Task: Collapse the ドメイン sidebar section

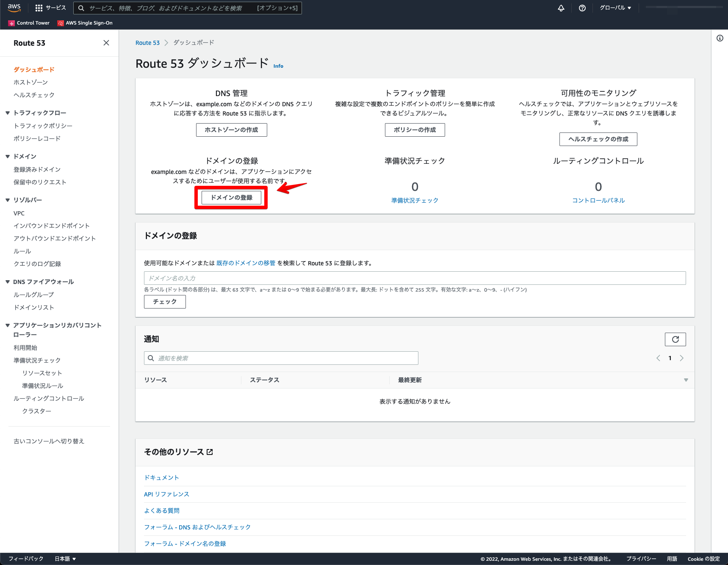Action: click(8, 157)
